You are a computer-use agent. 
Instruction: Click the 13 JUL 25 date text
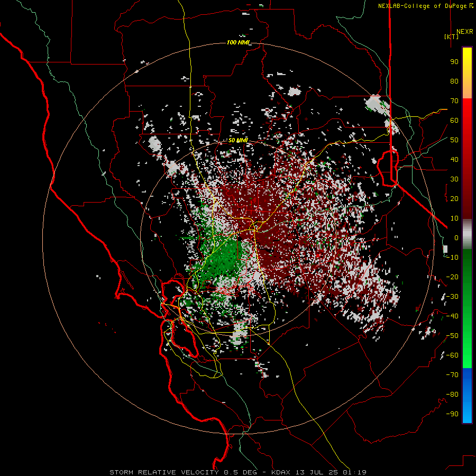click(317, 472)
